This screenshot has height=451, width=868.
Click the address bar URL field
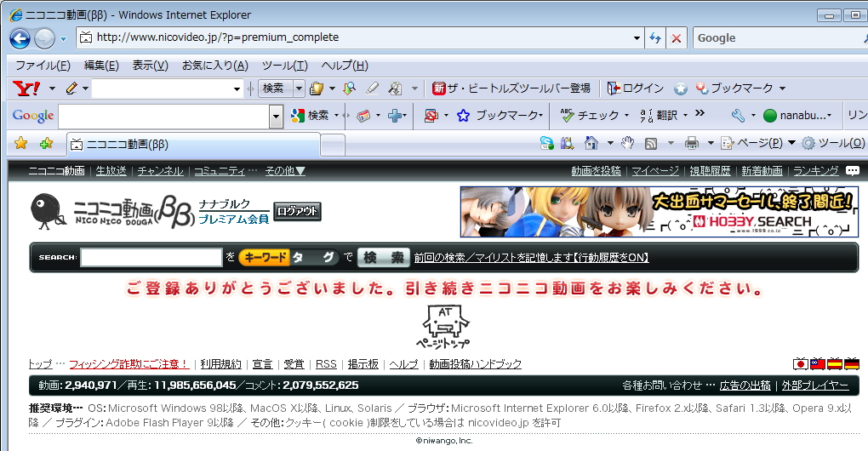click(354, 37)
